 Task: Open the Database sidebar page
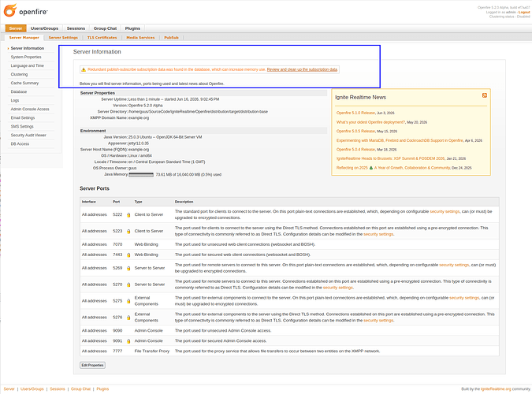click(19, 92)
